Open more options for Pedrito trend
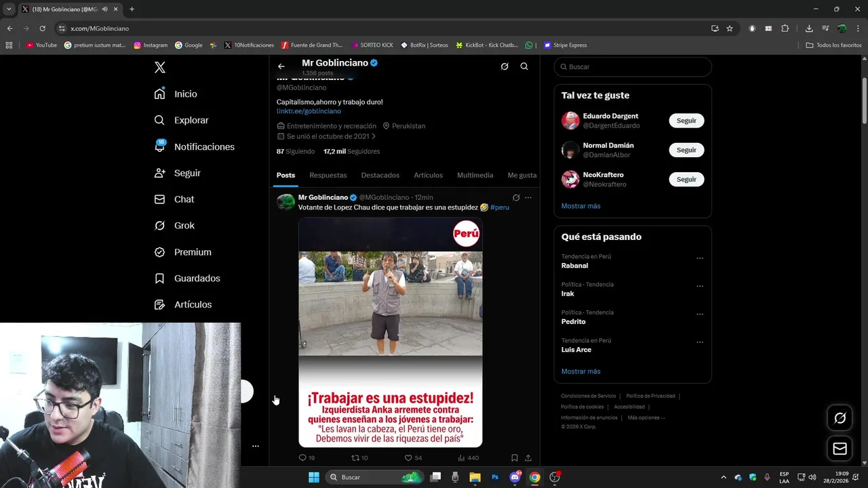This screenshot has height=488, width=868. [x=700, y=314]
